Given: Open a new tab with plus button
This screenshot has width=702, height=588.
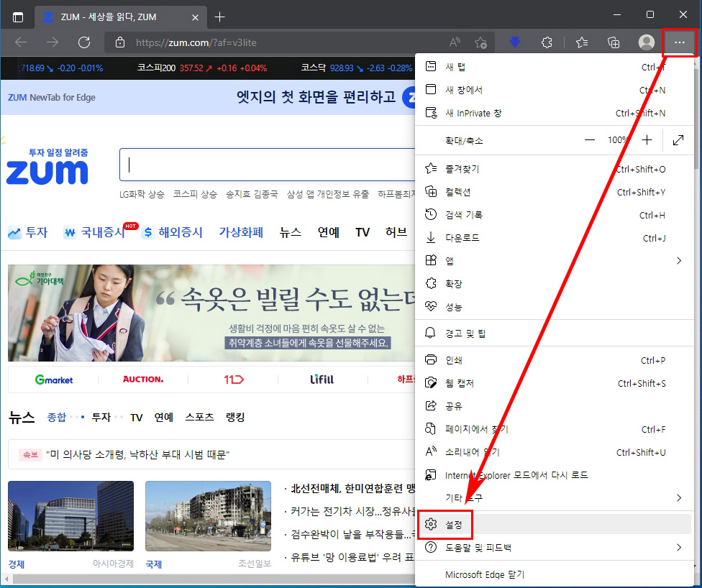Looking at the screenshot, I should click(219, 17).
